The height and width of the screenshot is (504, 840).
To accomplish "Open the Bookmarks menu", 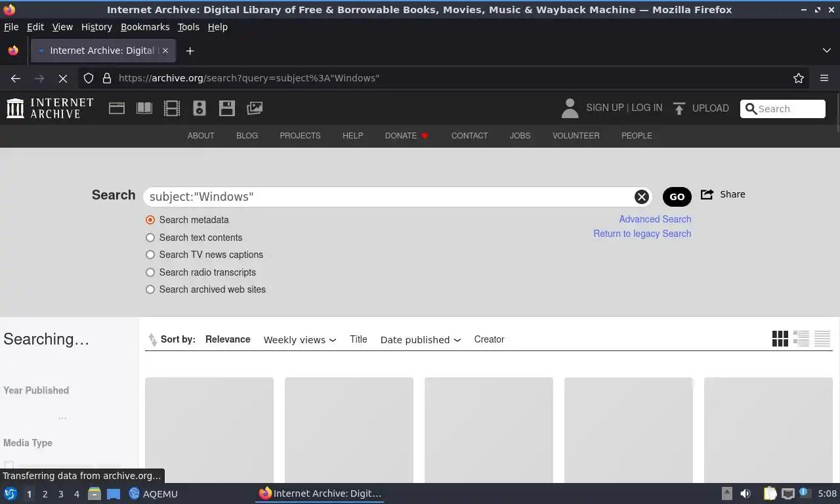I will coord(145,27).
